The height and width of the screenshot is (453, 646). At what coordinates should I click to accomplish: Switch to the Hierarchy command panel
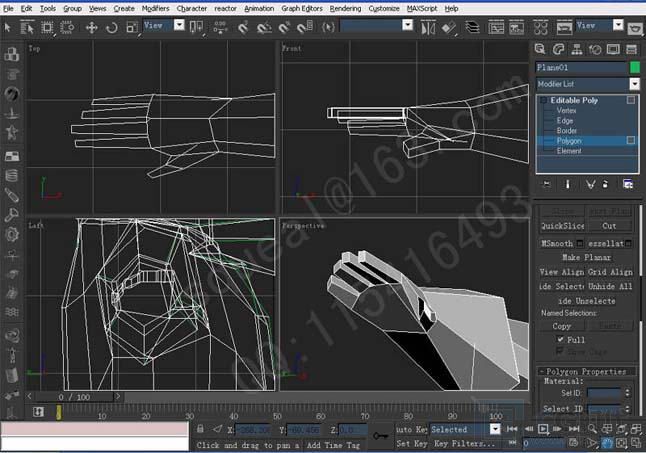tap(577, 49)
